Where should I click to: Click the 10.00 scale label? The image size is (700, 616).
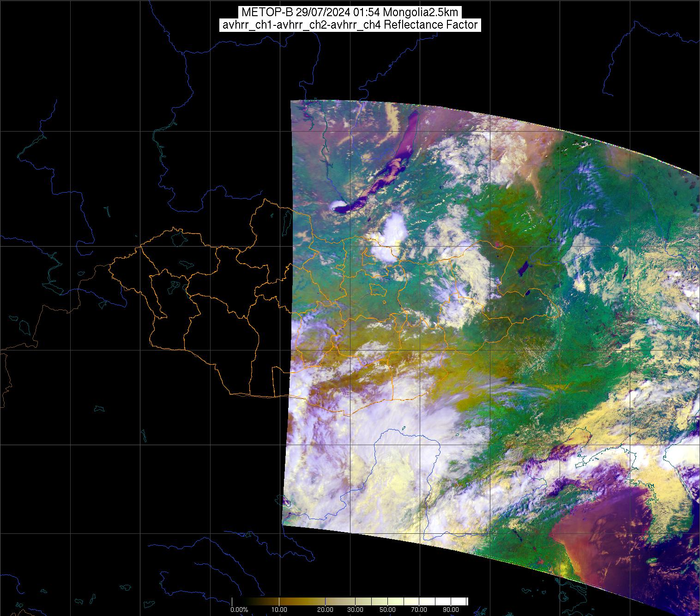pyautogui.click(x=279, y=610)
